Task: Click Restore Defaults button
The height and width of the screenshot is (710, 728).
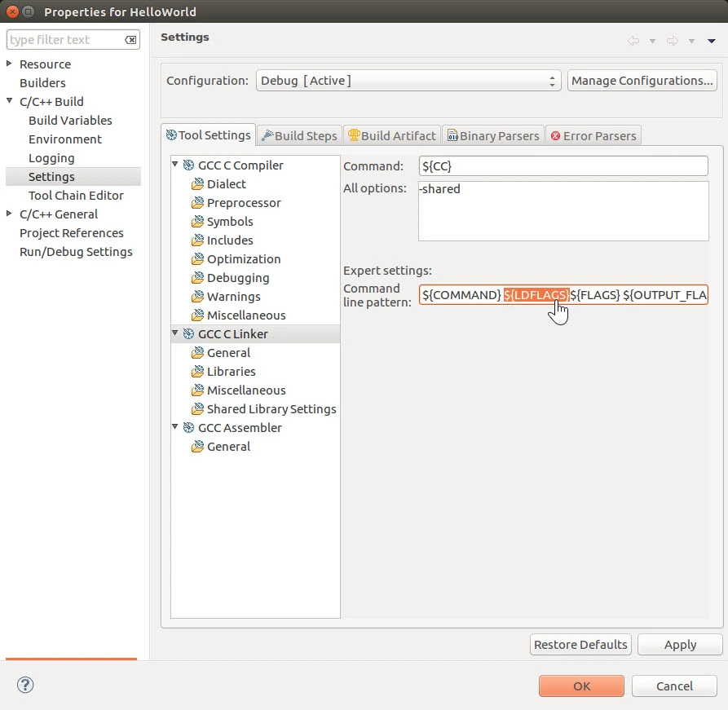Action: coord(580,645)
